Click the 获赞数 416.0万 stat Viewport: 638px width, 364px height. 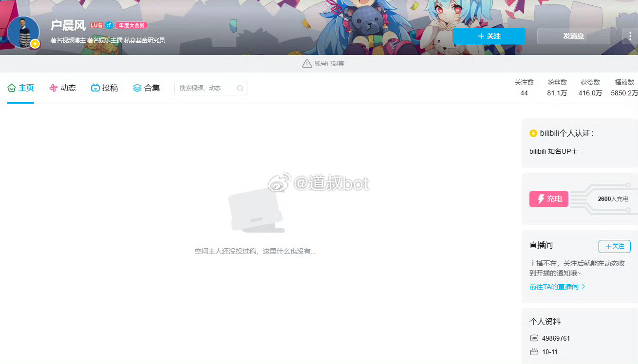click(590, 88)
